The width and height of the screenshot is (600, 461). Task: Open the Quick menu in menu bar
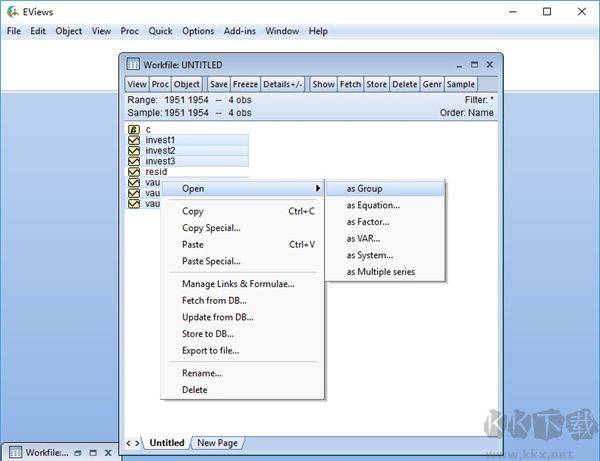click(160, 31)
